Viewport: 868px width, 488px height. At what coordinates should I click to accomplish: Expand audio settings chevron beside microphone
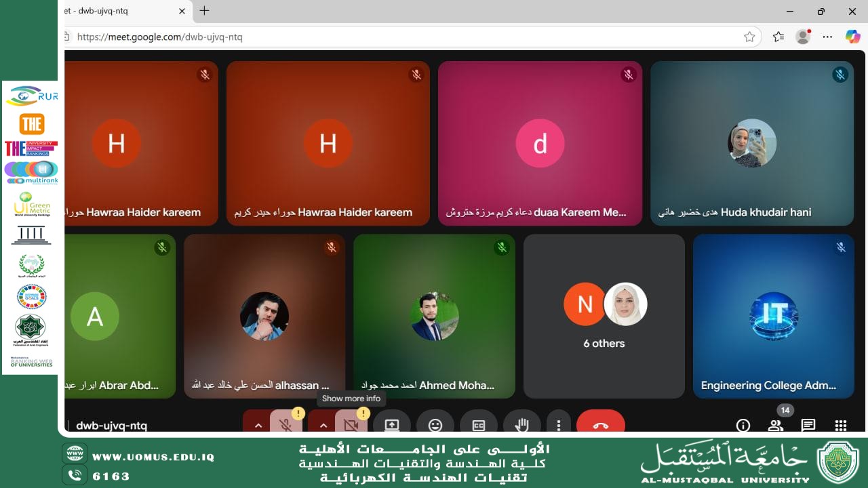point(258,425)
